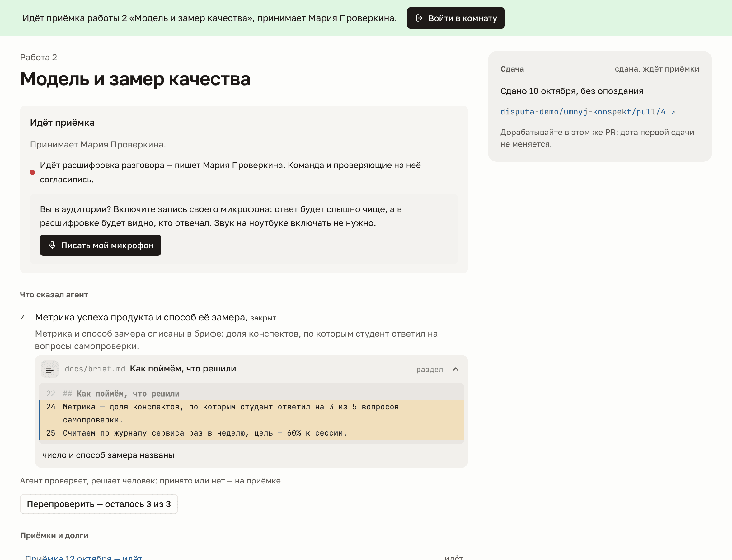Click the microphone icon in the record button

52,245
